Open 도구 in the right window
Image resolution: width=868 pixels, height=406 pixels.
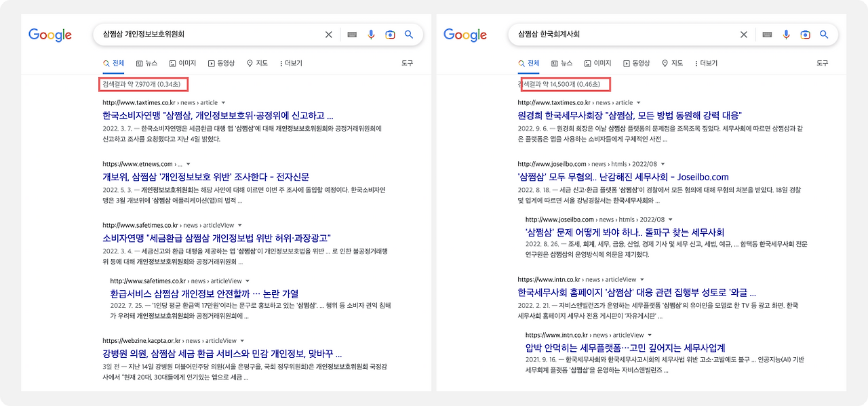coord(822,63)
